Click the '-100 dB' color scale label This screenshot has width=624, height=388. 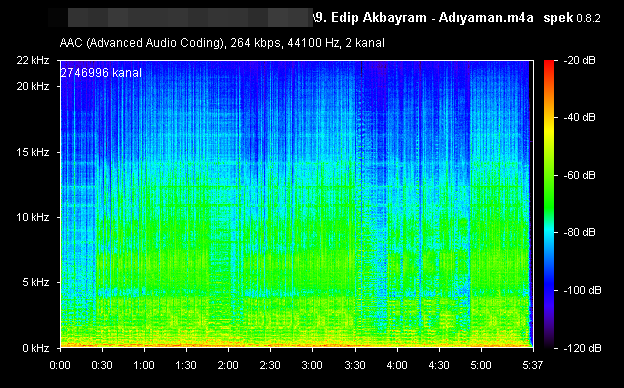(x=582, y=290)
